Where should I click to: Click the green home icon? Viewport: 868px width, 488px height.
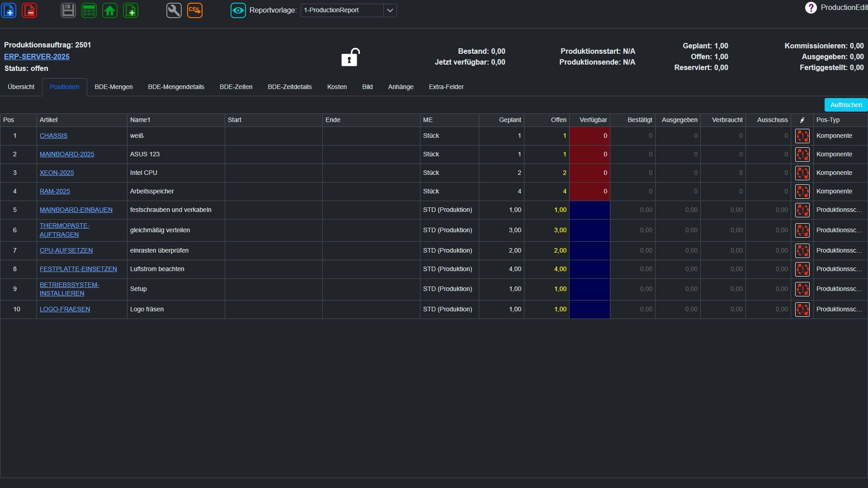coord(110,10)
